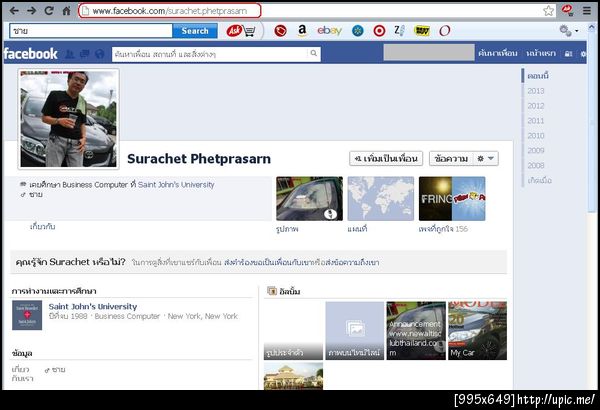Click the Ask toolbar logo
600x410 pixels.
(234, 31)
